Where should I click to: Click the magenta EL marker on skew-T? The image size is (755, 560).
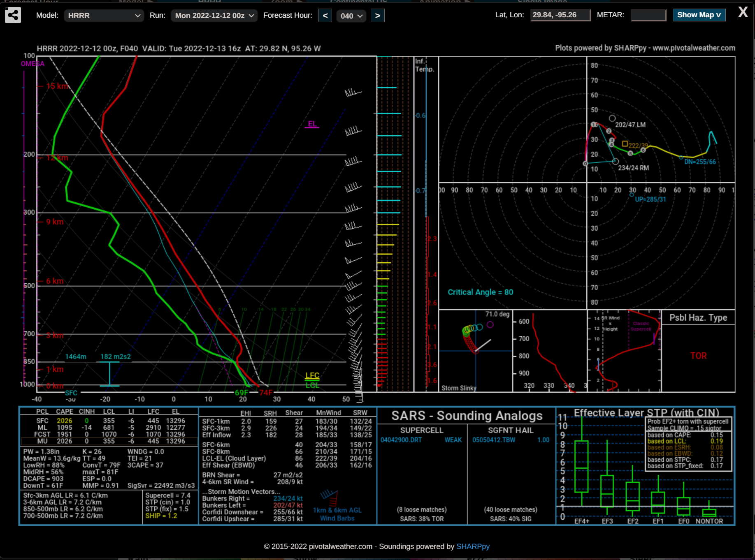click(312, 124)
